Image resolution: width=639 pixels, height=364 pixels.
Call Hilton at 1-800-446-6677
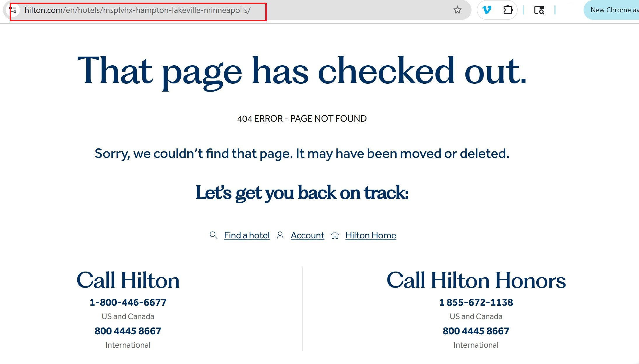(x=128, y=302)
